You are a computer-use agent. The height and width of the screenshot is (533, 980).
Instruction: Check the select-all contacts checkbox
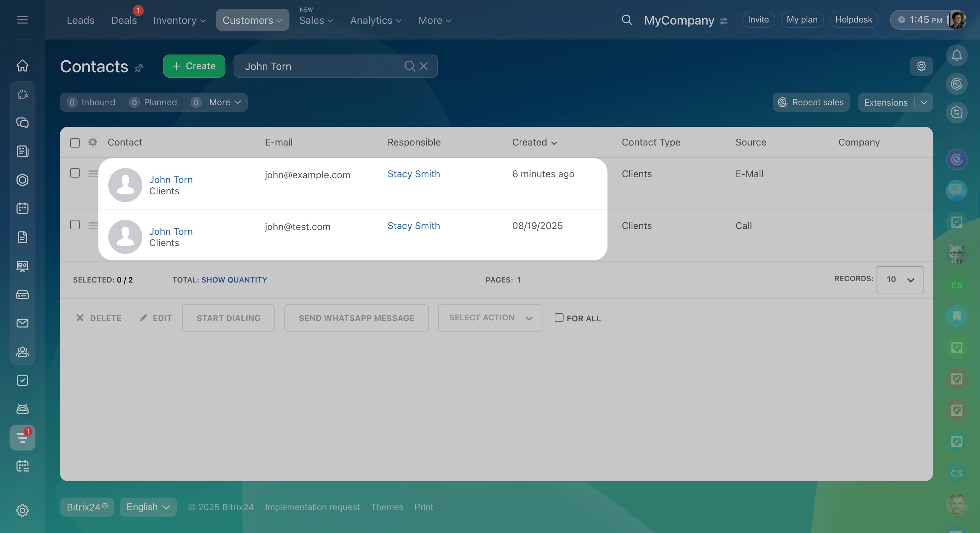[75, 143]
